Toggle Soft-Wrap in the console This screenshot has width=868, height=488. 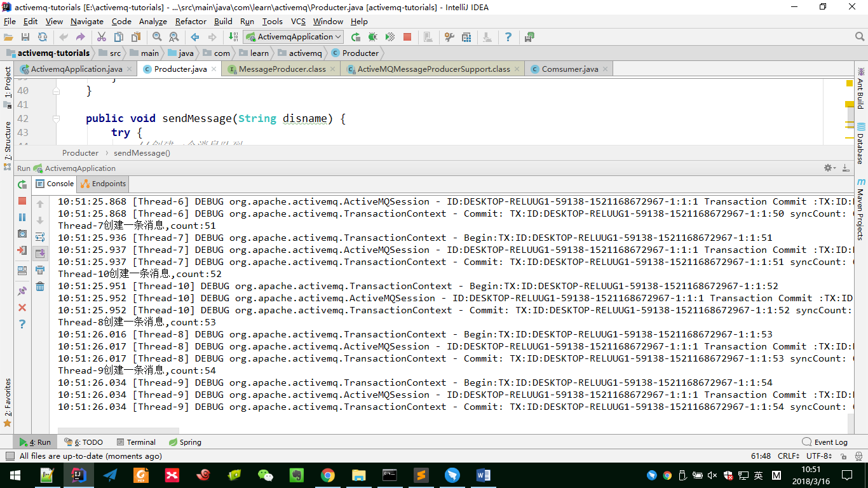40,237
